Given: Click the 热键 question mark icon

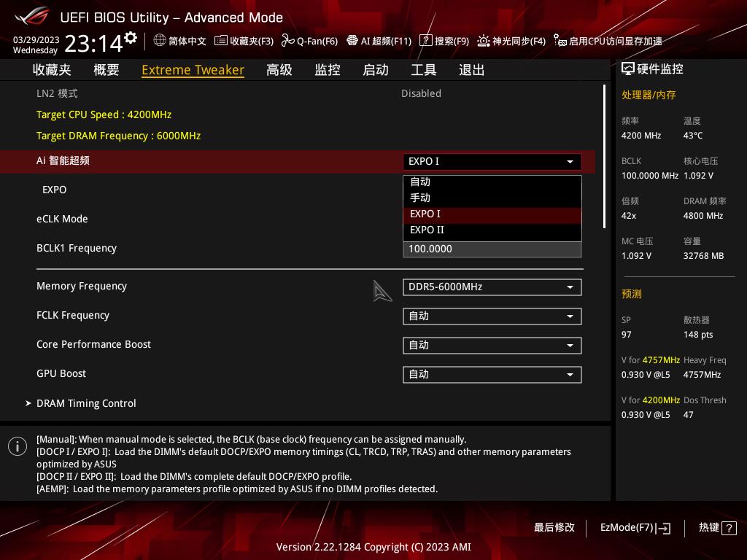Looking at the screenshot, I should (x=729, y=528).
